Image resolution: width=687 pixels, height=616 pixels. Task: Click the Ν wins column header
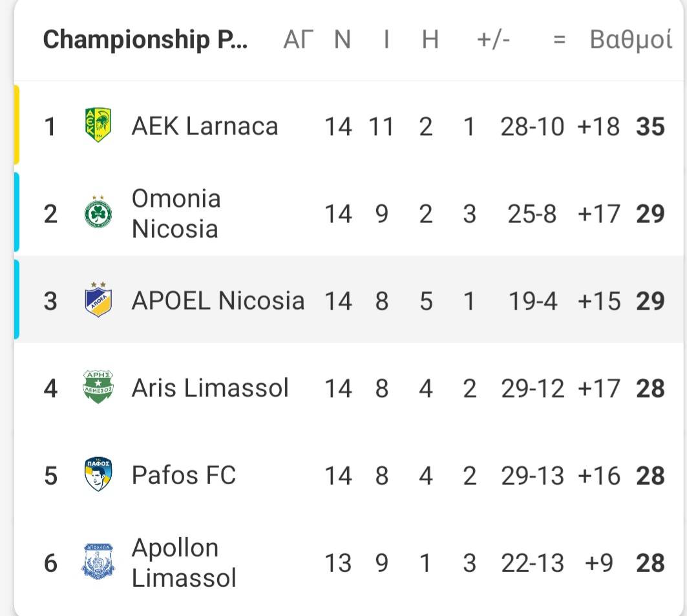pyautogui.click(x=342, y=39)
